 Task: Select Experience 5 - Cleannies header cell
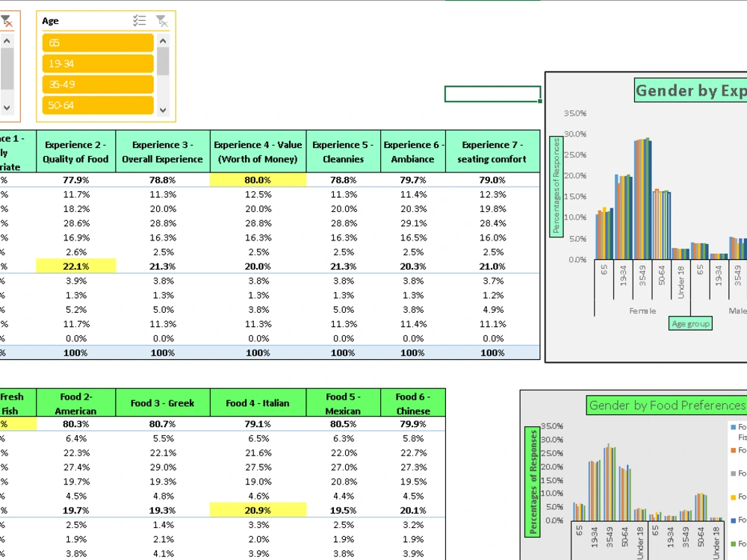(x=343, y=152)
